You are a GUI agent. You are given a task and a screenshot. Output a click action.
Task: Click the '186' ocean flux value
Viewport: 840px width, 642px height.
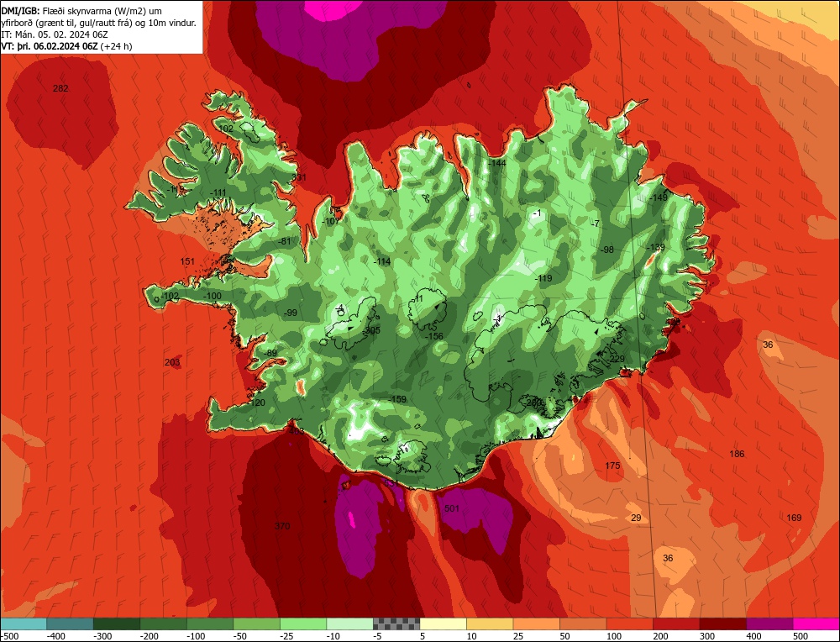point(738,454)
